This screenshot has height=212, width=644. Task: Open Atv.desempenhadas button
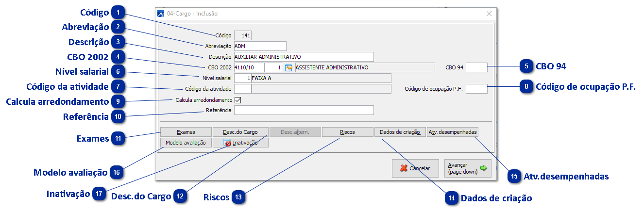tap(453, 132)
